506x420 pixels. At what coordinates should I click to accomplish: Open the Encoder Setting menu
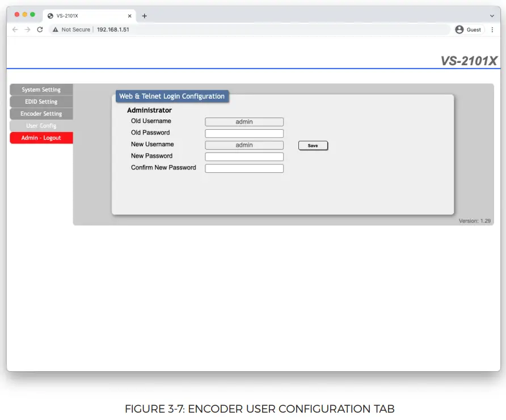tap(41, 113)
